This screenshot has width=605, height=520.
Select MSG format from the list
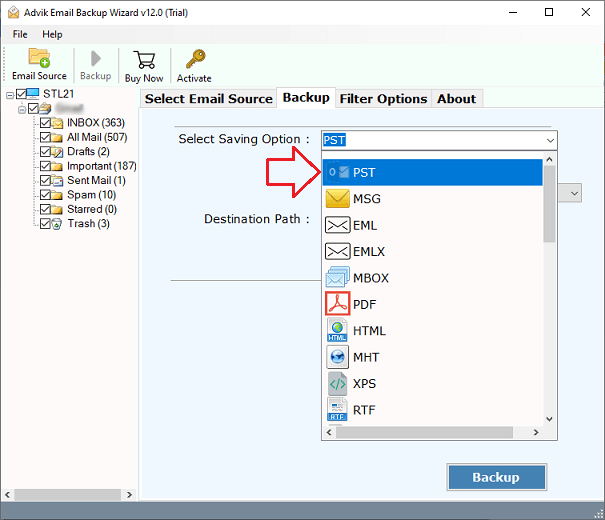click(366, 199)
